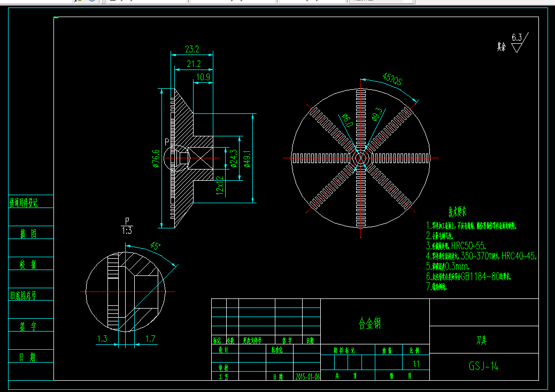Select the 处数 revision table header
Image resolution: width=555 pixels, height=392 pixels.
pyautogui.click(x=230, y=341)
